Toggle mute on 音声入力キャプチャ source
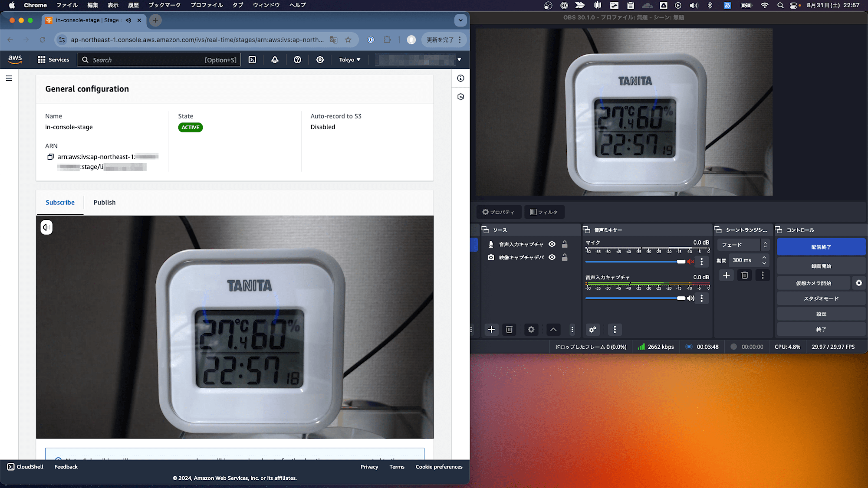The width and height of the screenshot is (868, 488). click(690, 298)
